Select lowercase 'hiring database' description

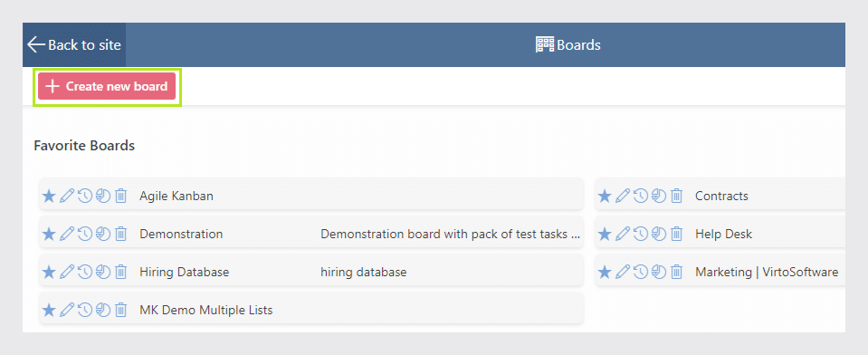[364, 273]
